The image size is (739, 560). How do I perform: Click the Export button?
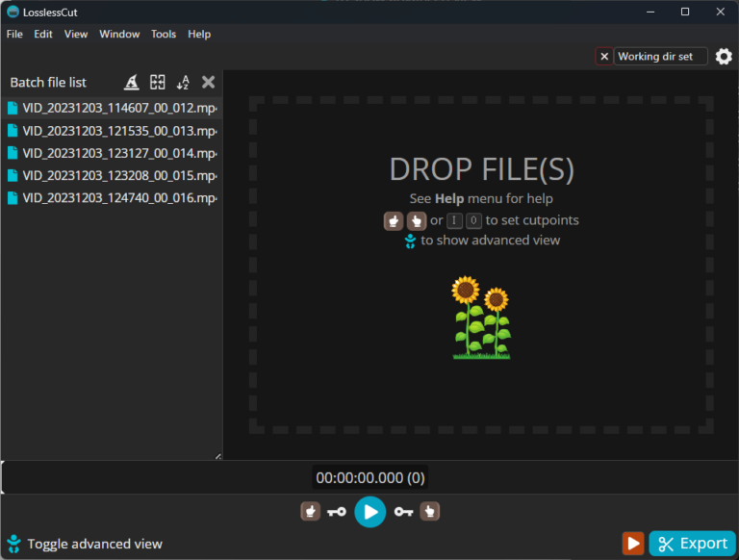[x=691, y=544]
